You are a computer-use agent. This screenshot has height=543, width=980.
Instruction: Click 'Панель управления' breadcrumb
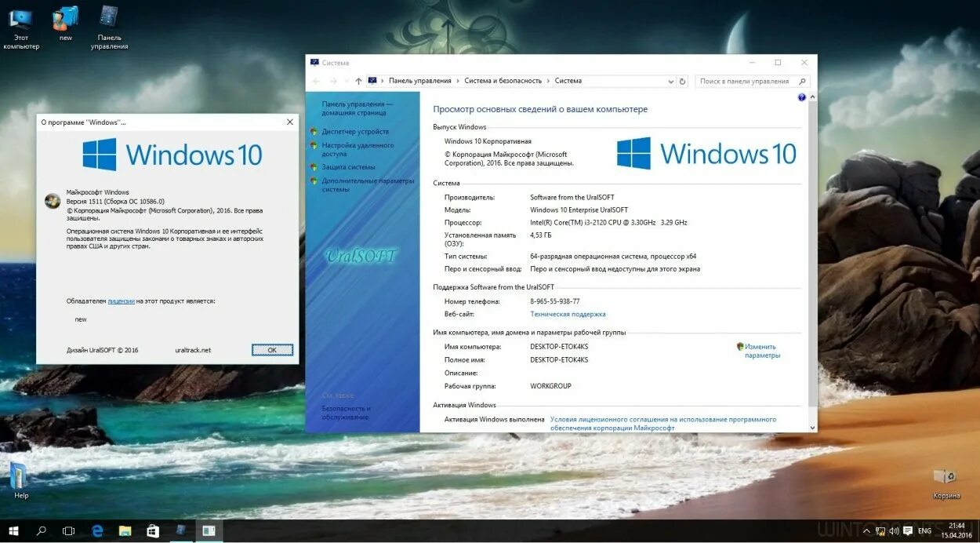click(x=419, y=81)
